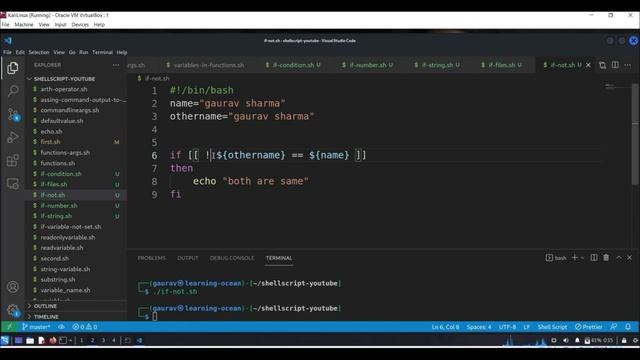Open the Manage gear icon in the activity bar
The height and width of the screenshot is (360, 640).
tap(13, 310)
